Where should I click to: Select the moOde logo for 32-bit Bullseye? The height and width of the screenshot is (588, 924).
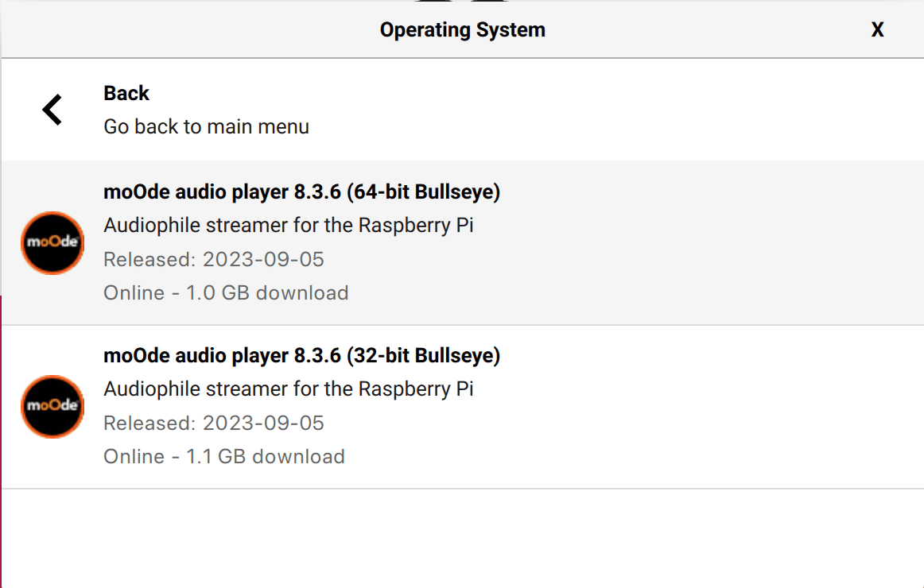point(52,406)
